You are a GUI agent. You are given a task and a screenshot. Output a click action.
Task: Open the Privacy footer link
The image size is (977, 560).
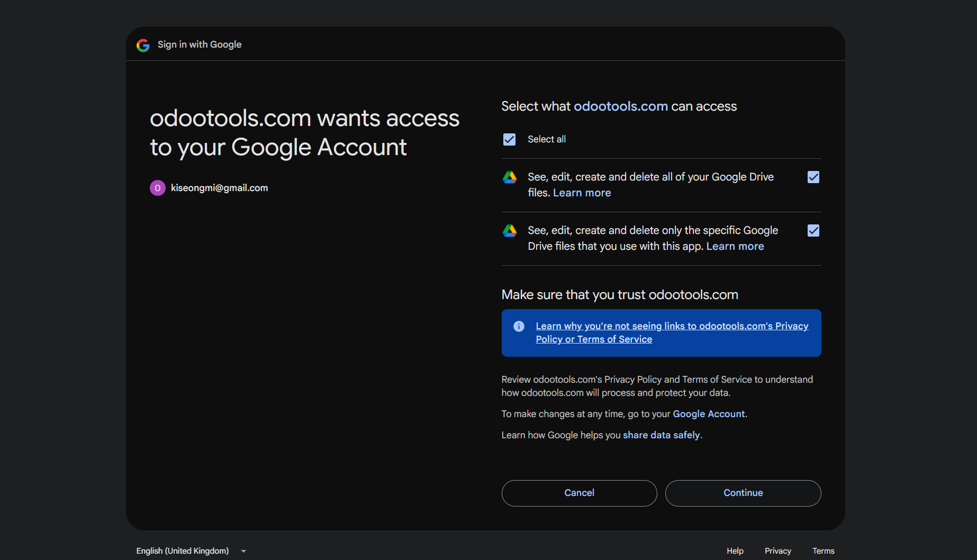click(777, 551)
